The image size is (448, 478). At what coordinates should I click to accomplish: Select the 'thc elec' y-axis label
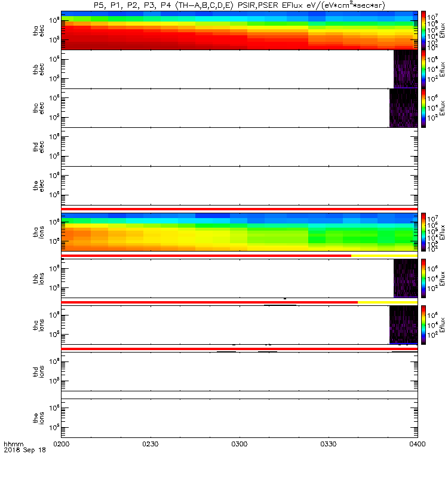(x=39, y=108)
